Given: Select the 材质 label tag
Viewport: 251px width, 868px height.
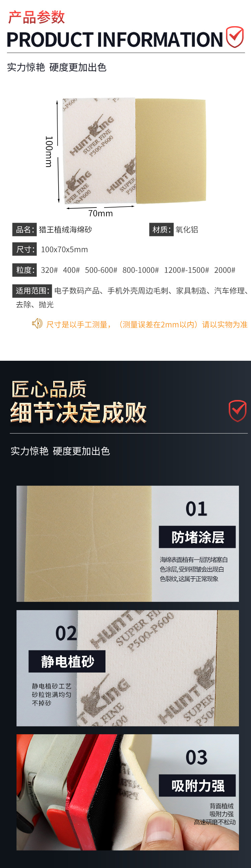Looking at the screenshot, I should (x=161, y=229).
